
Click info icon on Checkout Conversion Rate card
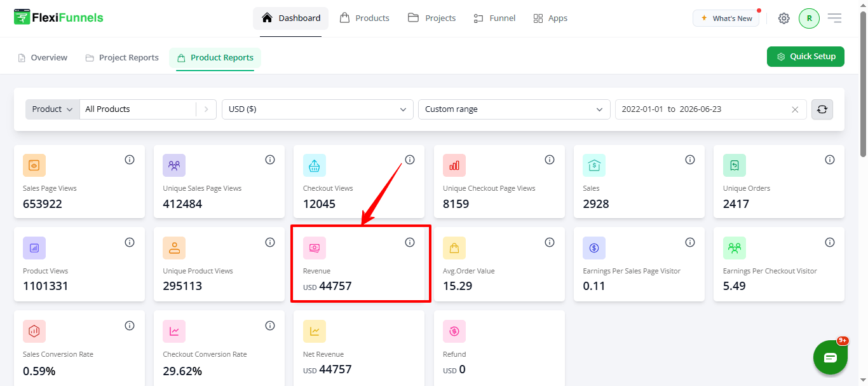[x=270, y=326]
